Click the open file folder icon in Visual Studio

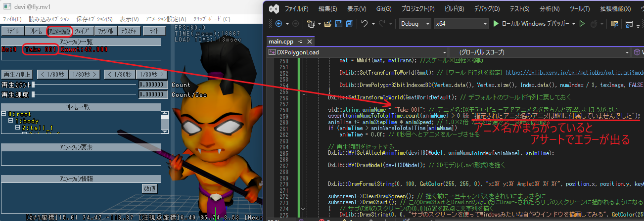click(x=328, y=24)
